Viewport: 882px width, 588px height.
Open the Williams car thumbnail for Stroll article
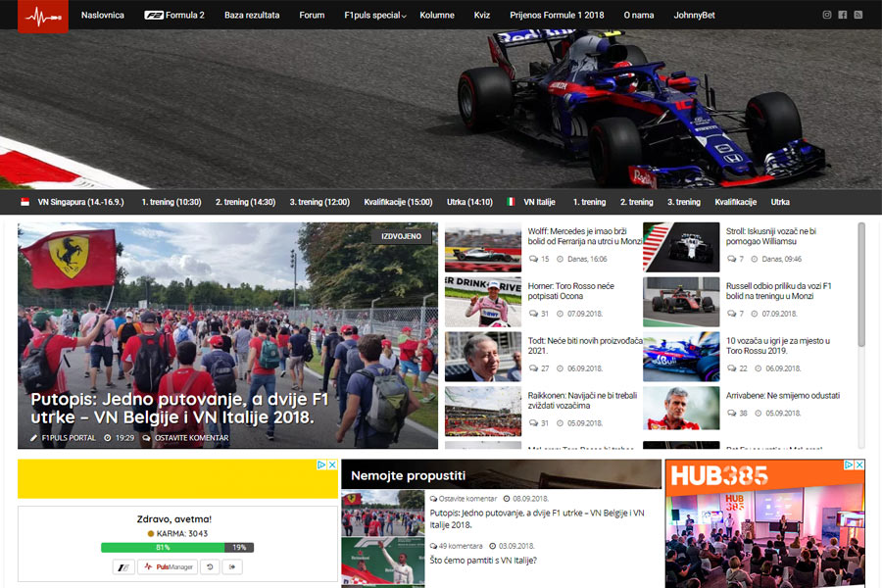681,248
